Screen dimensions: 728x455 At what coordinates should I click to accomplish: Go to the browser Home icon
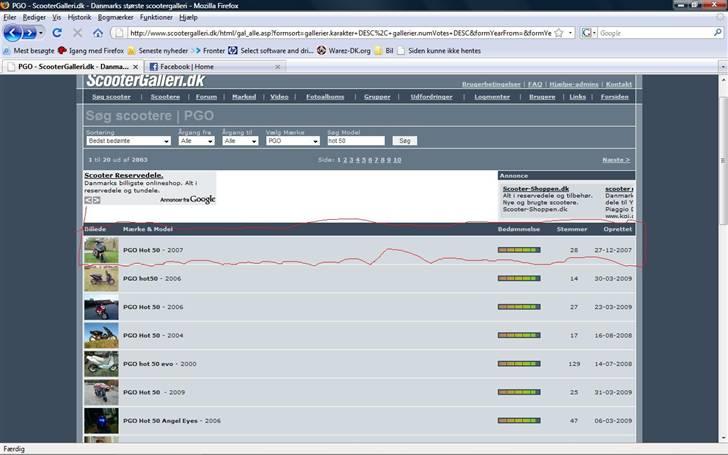click(99, 32)
